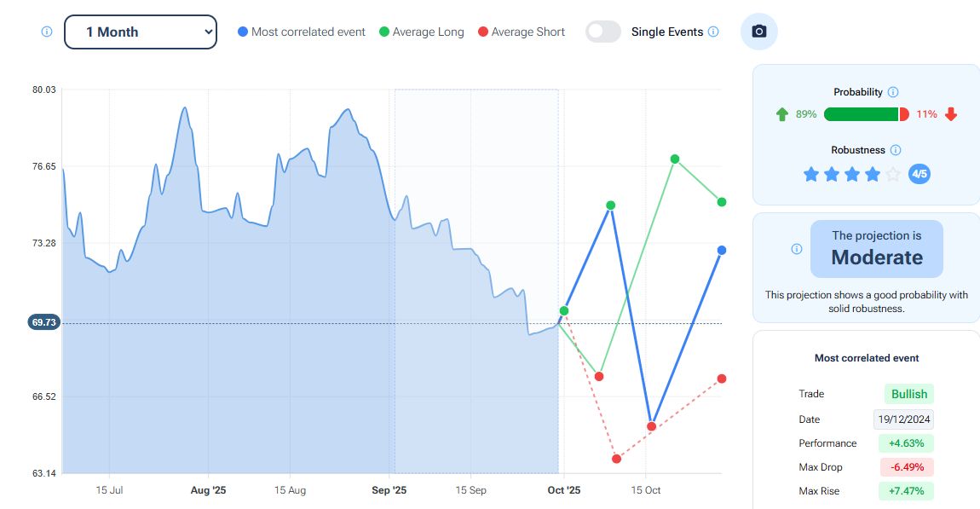Viewport: 980px width, 509px height.
Task: Hide the Average Short legend series
Action: click(x=521, y=32)
